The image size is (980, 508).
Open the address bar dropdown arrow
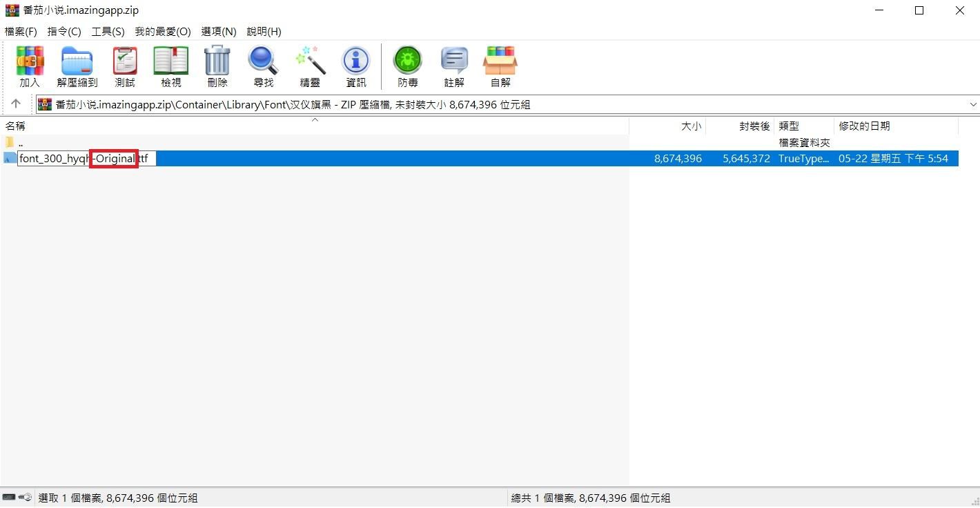[x=973, y=104]
